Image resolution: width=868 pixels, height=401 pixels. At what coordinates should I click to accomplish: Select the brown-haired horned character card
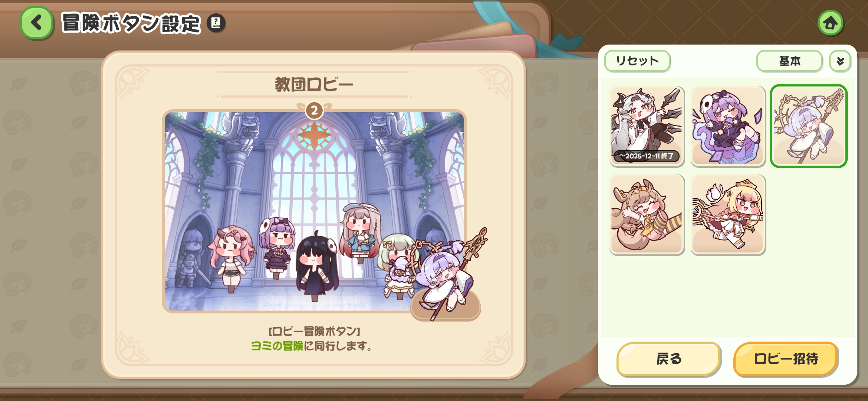[647, 214]
